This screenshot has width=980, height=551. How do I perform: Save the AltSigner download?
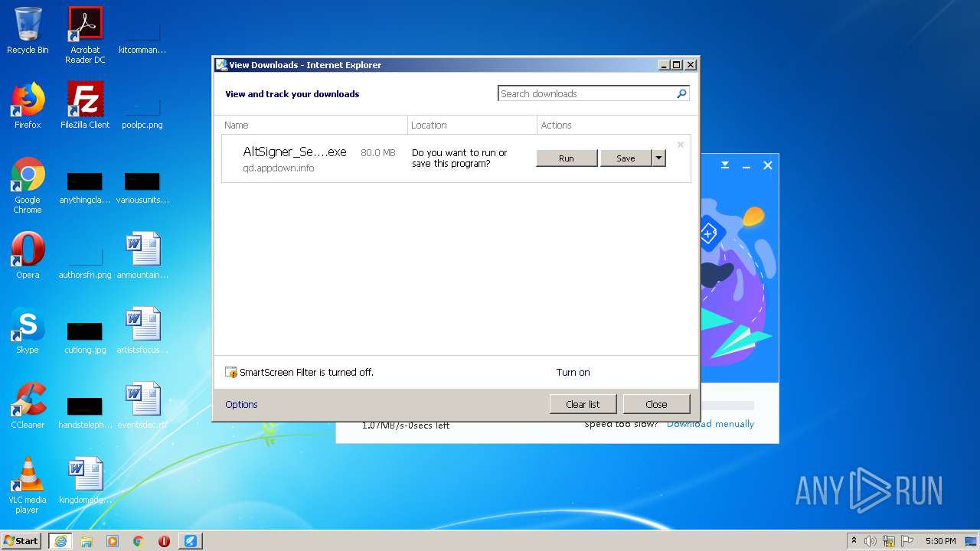point(626,158)
